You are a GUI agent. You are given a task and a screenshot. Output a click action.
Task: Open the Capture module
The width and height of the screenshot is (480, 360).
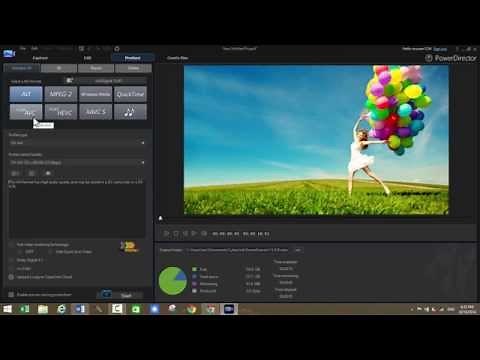click(40, 58)
